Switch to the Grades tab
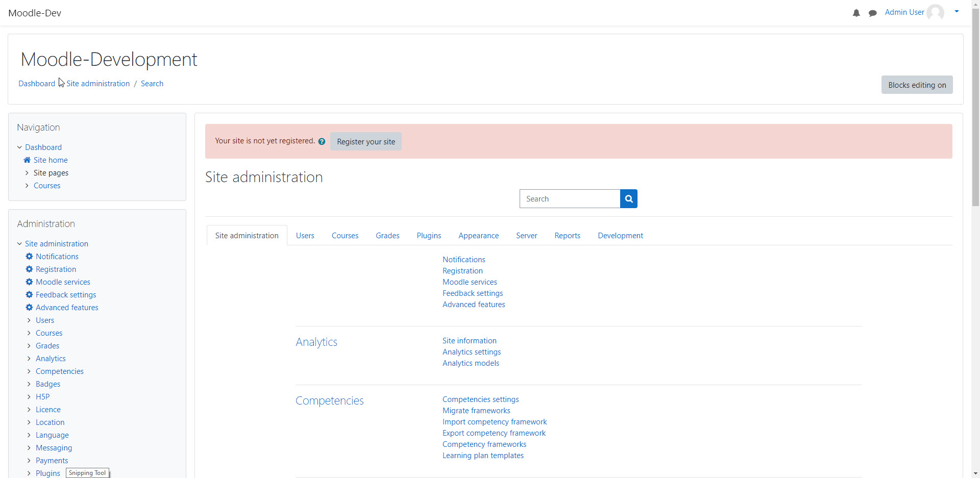980x478 pixels. pos(387,235)
